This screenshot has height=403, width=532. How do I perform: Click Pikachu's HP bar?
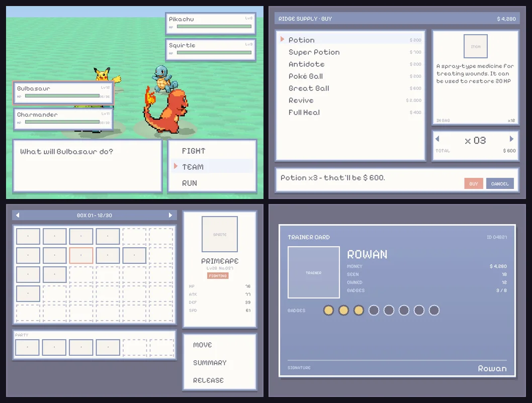click(x=214, y=27)
